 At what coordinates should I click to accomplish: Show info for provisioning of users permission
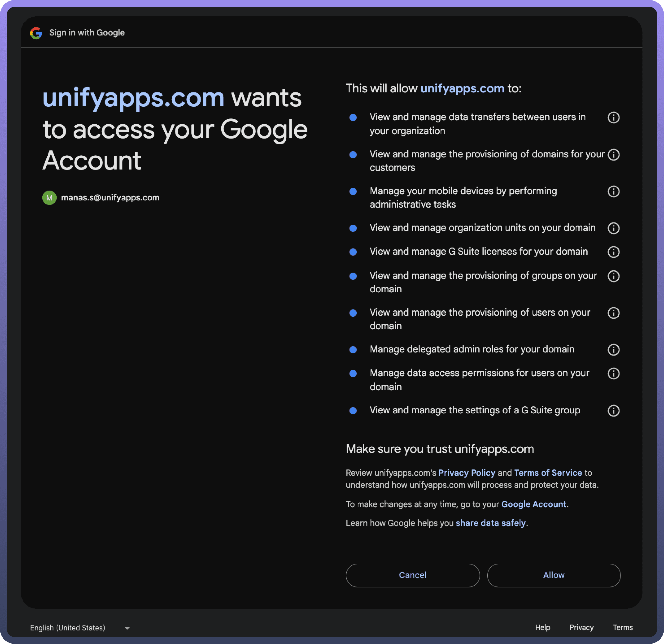pos(613,313)
